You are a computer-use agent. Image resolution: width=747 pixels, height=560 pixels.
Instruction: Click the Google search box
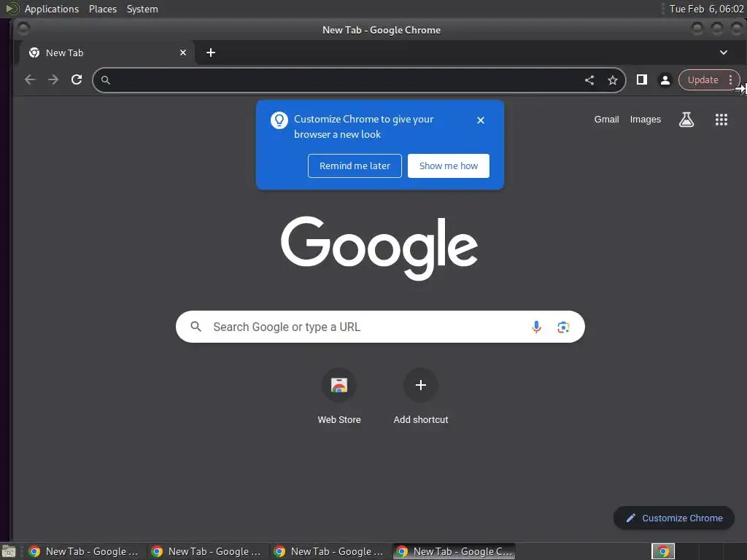tap(380, 327)
